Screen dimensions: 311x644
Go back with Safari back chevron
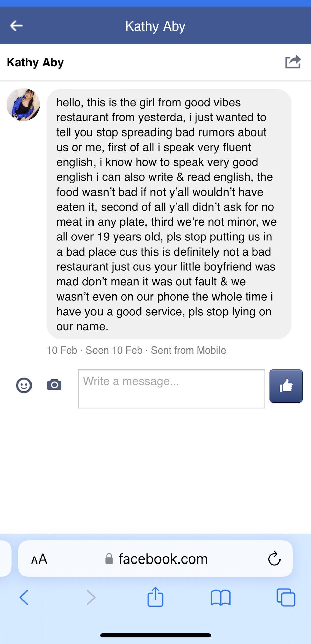(24, 597)
